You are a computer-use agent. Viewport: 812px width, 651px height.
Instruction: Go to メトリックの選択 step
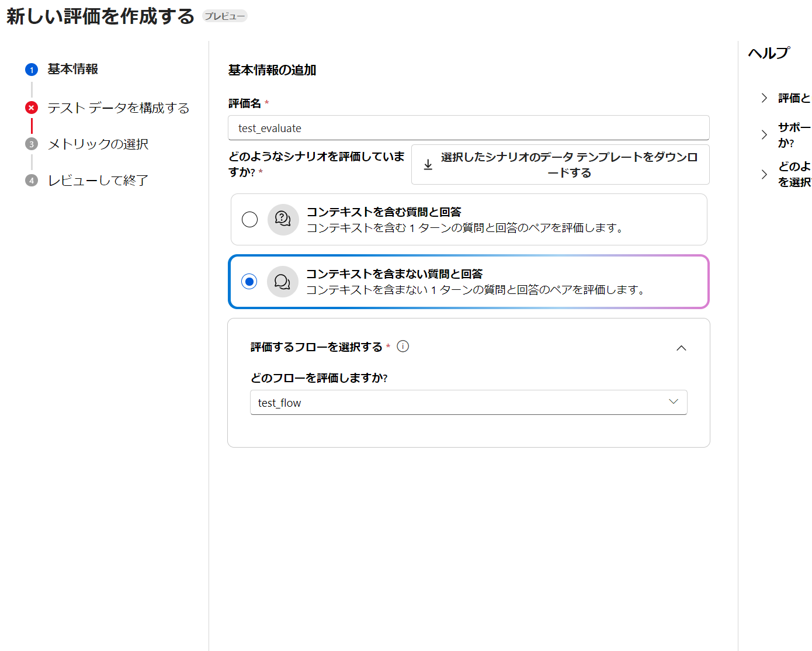pyautogui.click(x=98, y=144)
